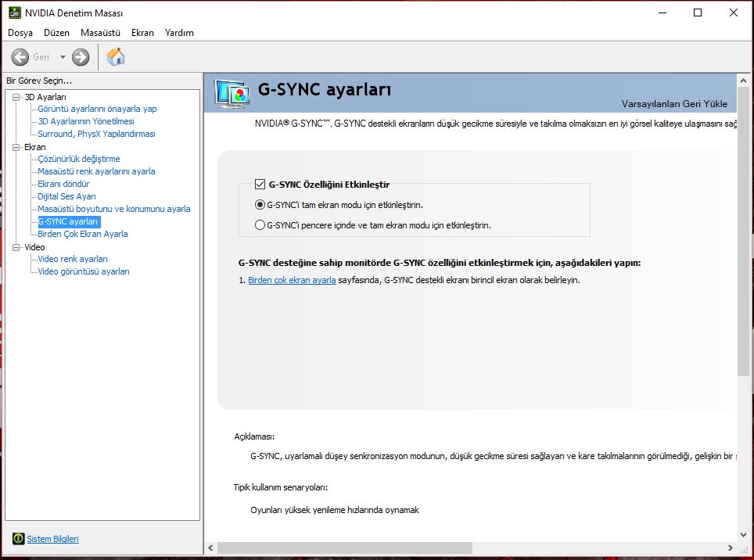Open 3D Ayarlarının Yönetilmesi
Image resolution: width=754 pixels, height=560 pixels.
click(x=86, y=121)
